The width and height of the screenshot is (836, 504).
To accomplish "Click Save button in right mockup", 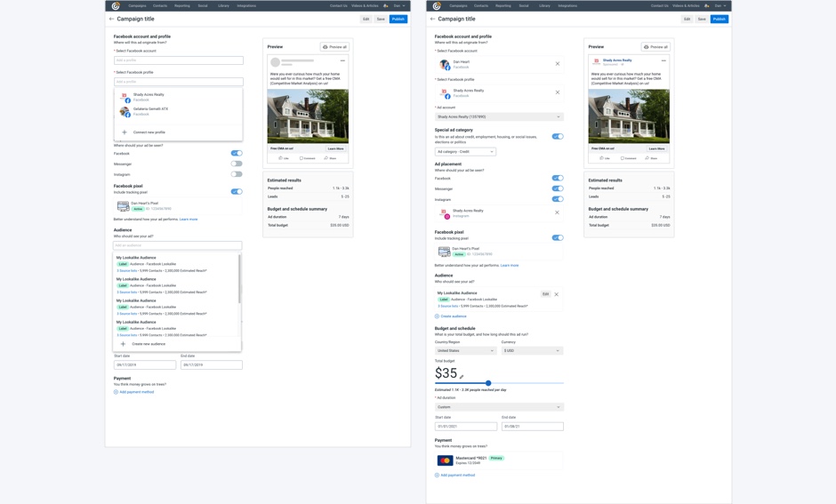I will (x=702, y=20).
